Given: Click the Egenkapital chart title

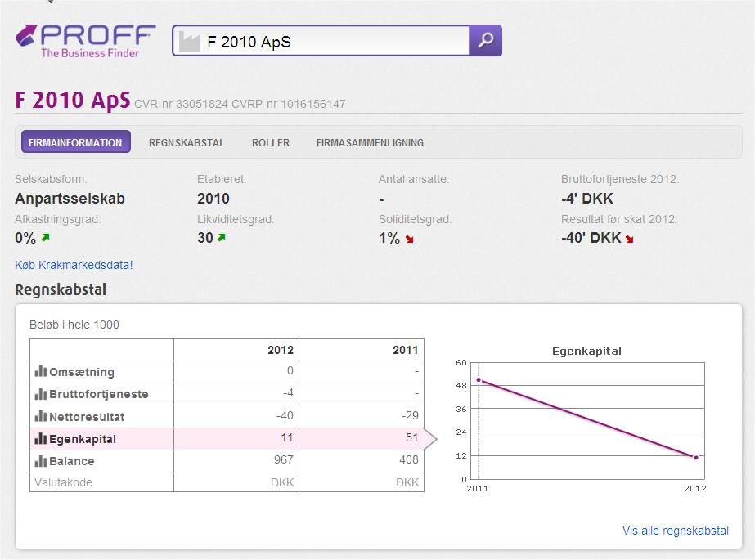Looking at the screenshot, I should (x=586, y=352).
